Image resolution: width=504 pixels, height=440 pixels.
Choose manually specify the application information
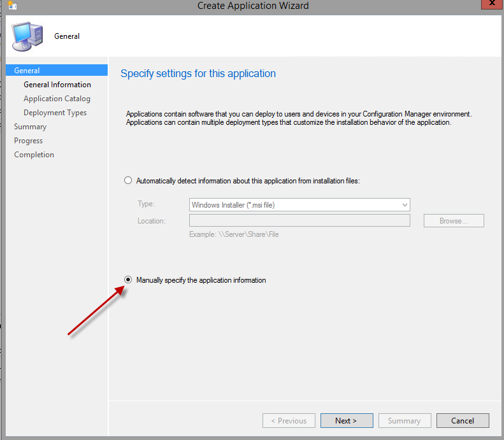click(128, 280)
